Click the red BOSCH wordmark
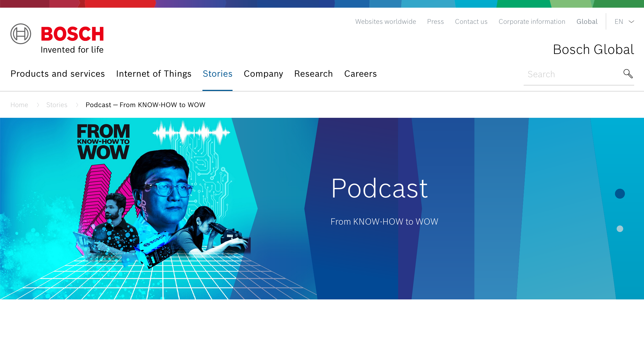The width and height of the screenshot is (644, 349). [x=72, y=34]
